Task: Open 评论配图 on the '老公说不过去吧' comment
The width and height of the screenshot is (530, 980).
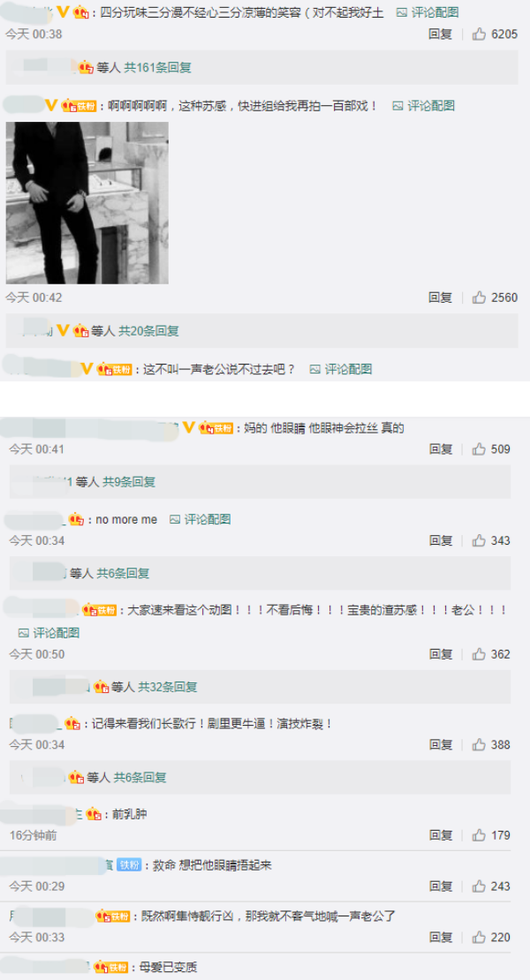Action: pos(341,369)
